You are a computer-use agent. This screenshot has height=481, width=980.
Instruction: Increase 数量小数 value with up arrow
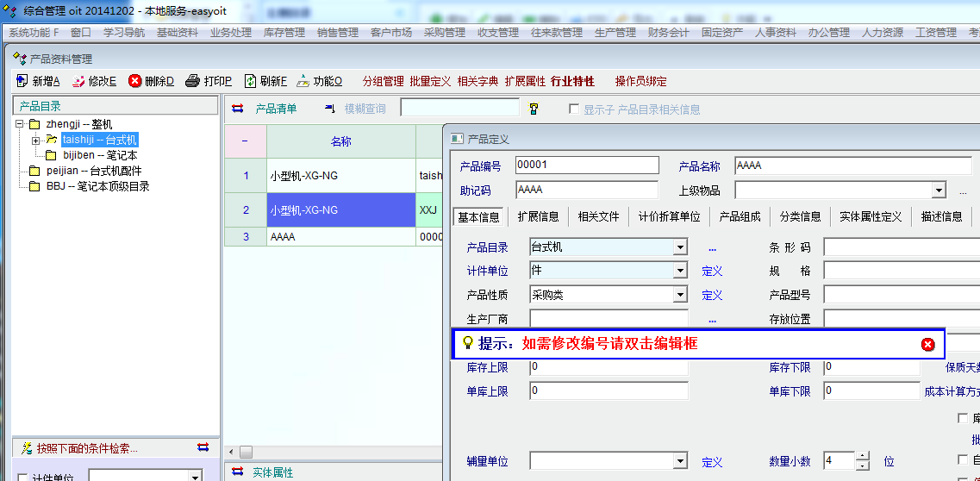(x=863, y=456)
